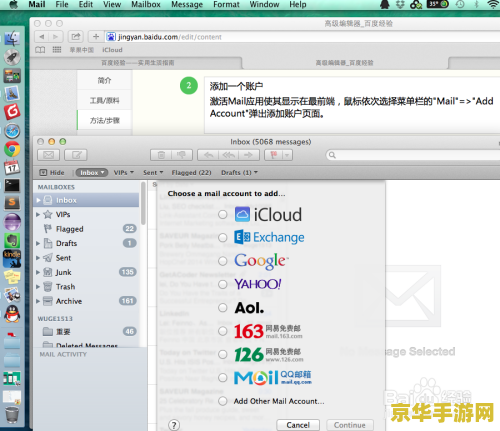
Task: Open Safari reading list book icon
Action: tap(40, 50)
